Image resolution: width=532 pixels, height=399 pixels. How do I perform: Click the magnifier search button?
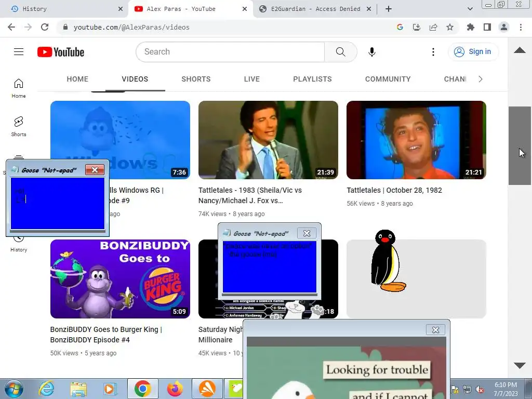(341, 52)
